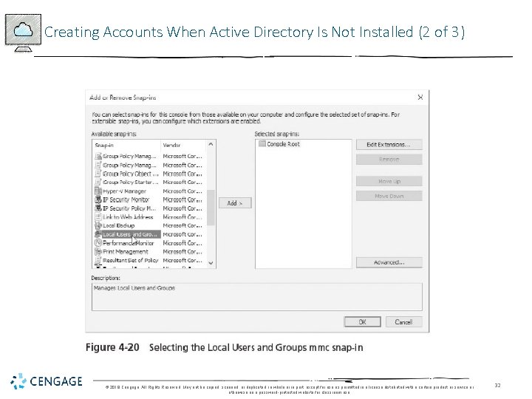This screenshot has width=532, height=399.
Task: Select the Hyper-V Manager snap-in icon
Action: pos(98,191)
